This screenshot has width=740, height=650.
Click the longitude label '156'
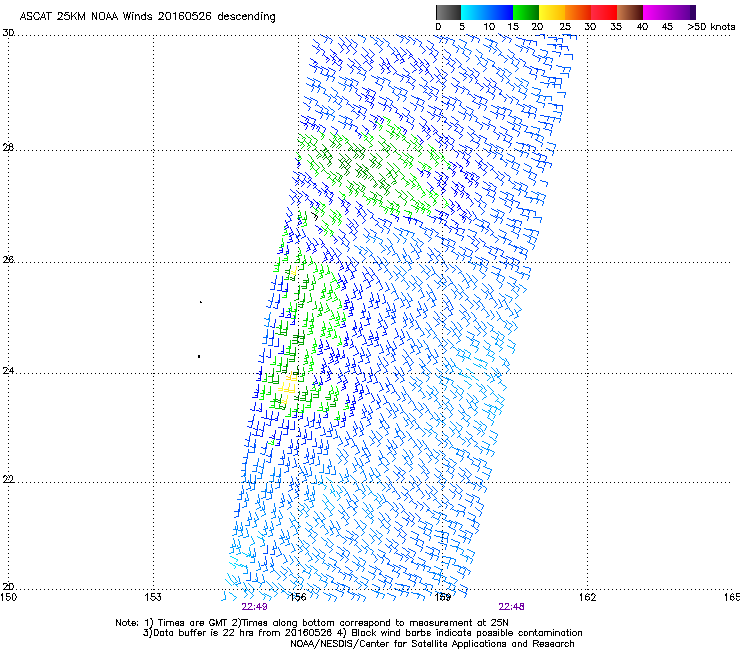point(298,597)
